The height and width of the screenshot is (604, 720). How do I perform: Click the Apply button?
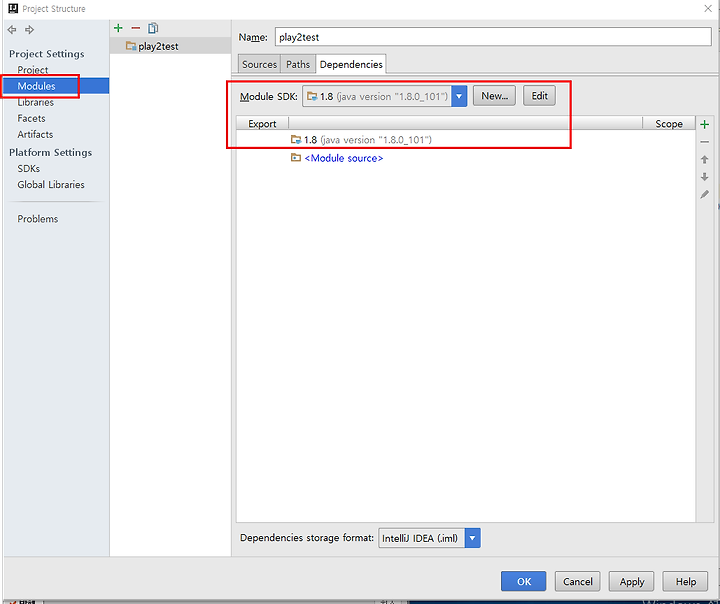click(632, 581)
